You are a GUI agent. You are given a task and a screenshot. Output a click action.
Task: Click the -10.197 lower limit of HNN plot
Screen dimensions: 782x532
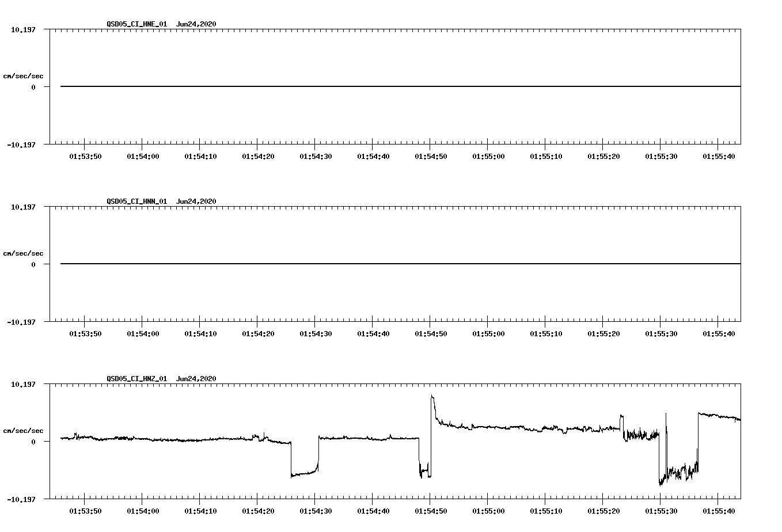(x=21, y=322)
